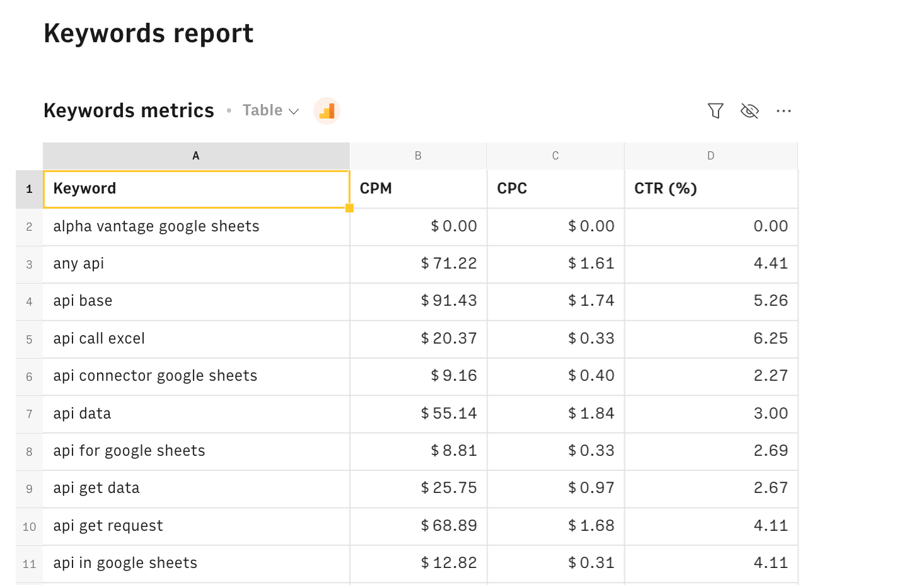This screenshot has width=924, height=585.
Task: Toggle hidden columns eye icon
Action: [749, 111]
